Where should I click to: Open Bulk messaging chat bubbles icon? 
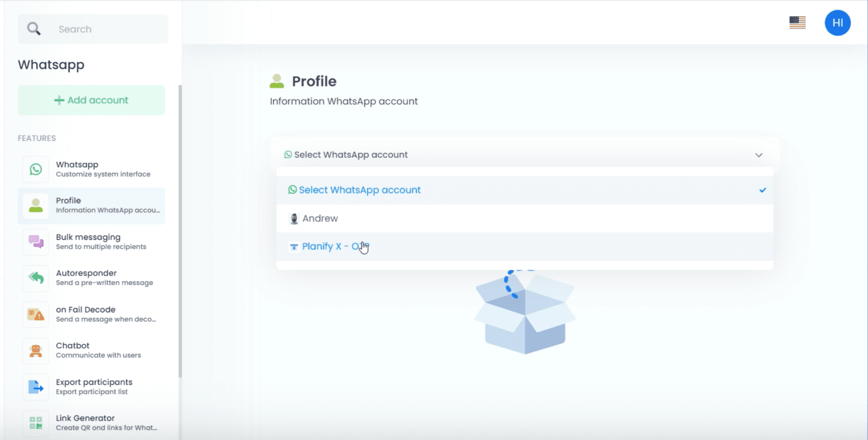click(x=36, y=242)
